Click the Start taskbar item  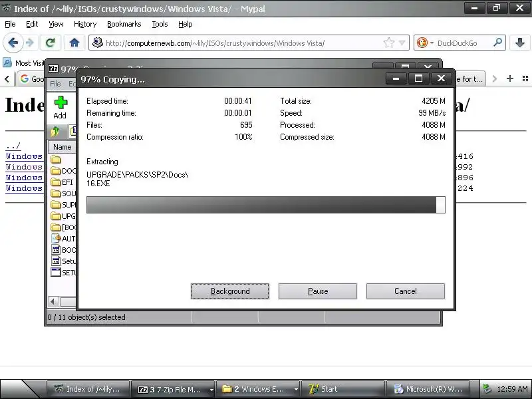tap(343, 389)
